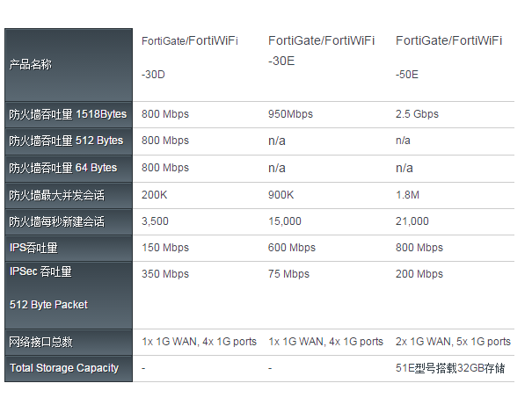Click the 350 Mbps IPSec value
The height and width of the screenshot is (405, 532).
coord(165,274)
